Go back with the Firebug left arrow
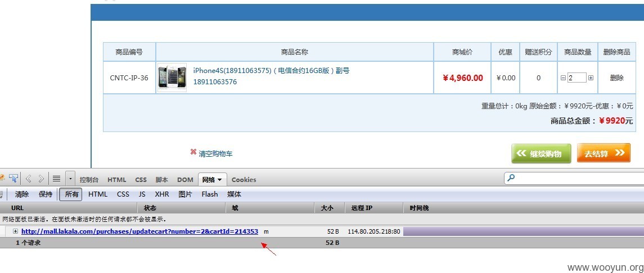 coord(28,179)
